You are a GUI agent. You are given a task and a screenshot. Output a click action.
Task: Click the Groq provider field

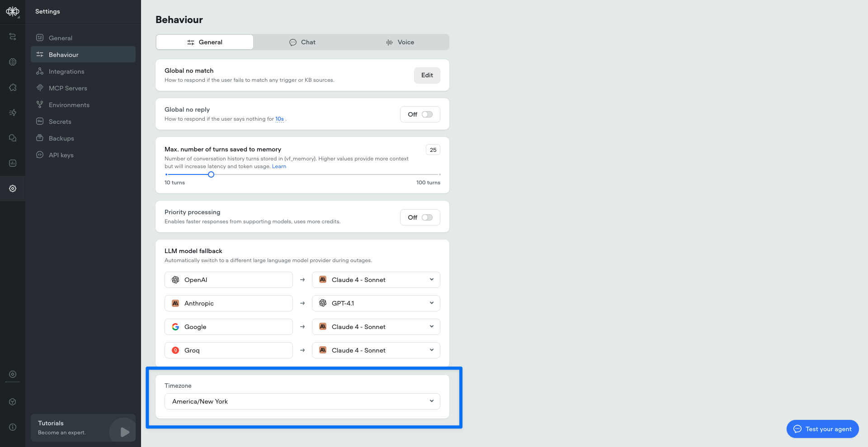(x=229, y=350)
